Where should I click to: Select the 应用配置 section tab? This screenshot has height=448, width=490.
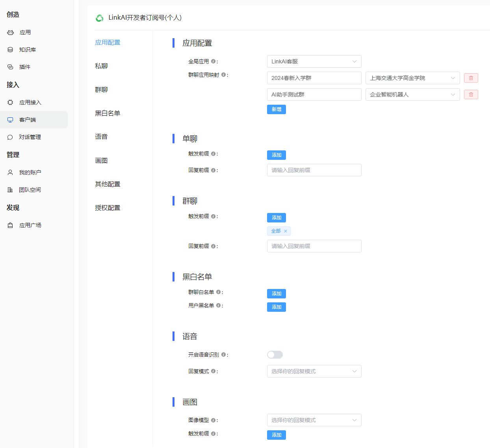pos(108,43)
